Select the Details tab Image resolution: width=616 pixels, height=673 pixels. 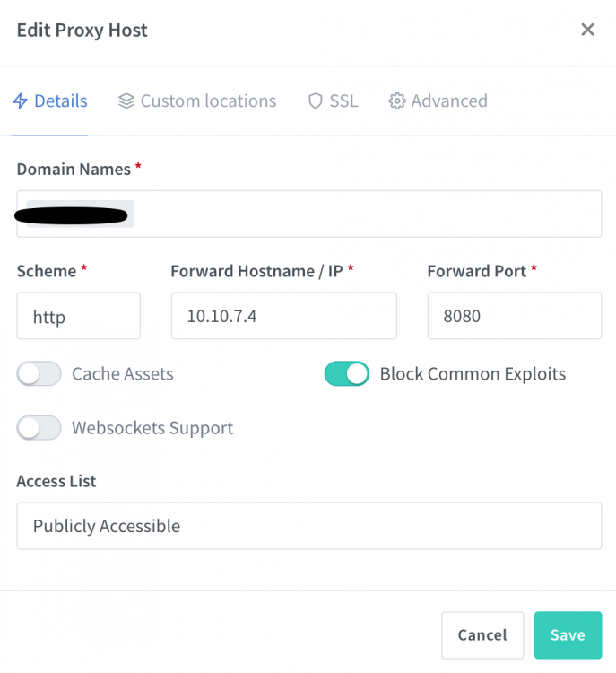tap(49, 101)
